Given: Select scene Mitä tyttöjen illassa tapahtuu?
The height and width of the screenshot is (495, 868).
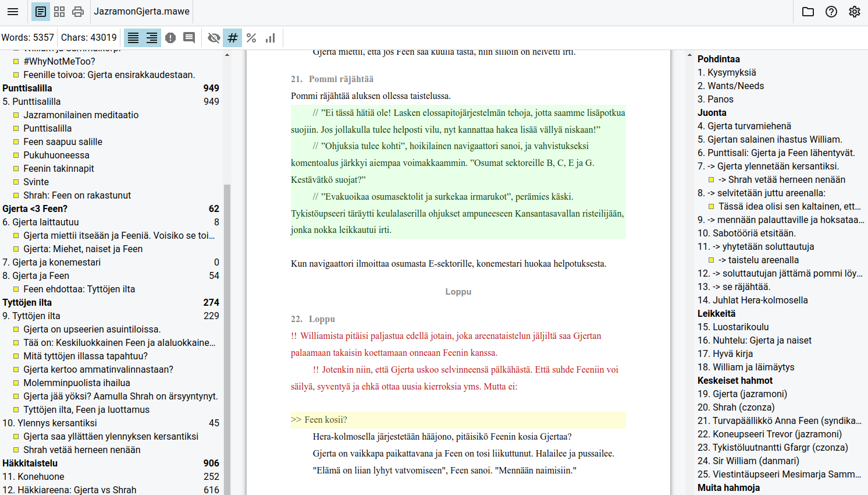Looking at the screenshot, I should (86, 356).
